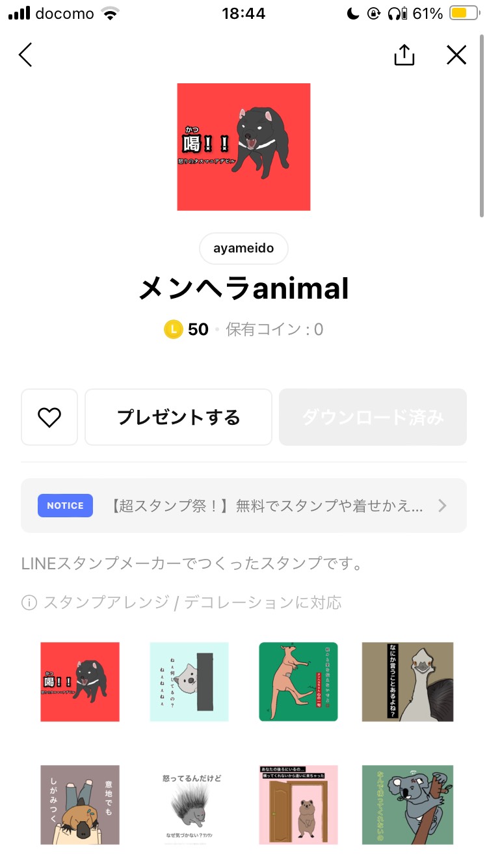Tap the gold LINE coin icon
487x868 pixels.
coord(173,329)
